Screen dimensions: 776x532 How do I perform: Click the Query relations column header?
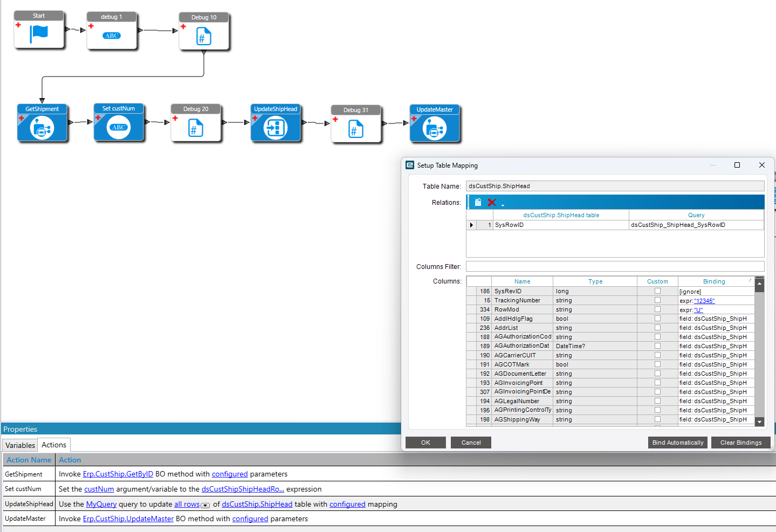click(x=696, y=215)
